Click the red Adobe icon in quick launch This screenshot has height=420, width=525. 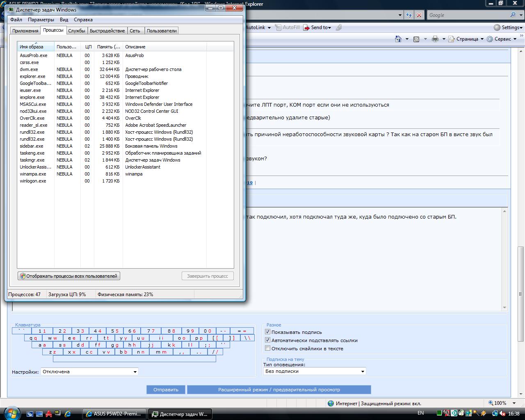(x=49, y=414)
